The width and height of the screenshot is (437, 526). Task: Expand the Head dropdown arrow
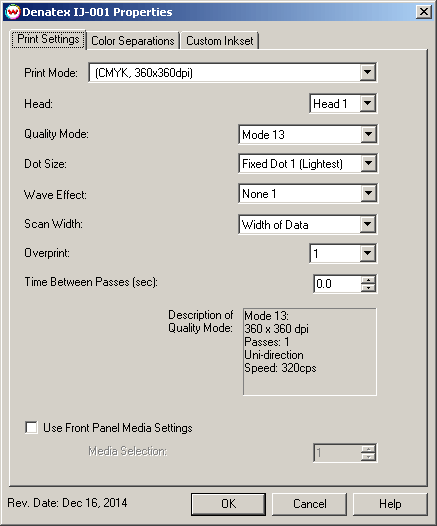tap(368, 103)
